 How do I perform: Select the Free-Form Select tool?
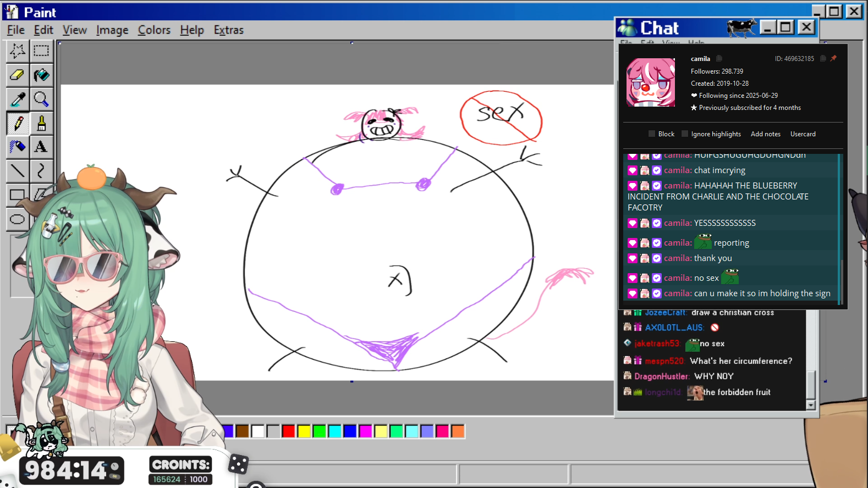(x=18, y=51)
